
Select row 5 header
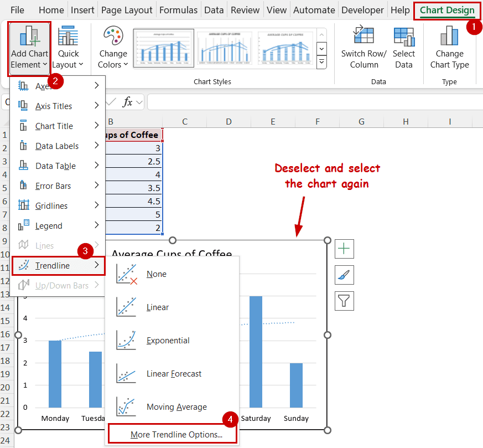coord(4,188)
